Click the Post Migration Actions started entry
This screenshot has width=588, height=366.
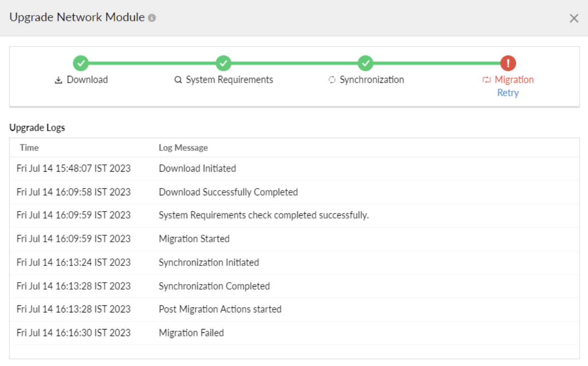(x=220, y=309)
